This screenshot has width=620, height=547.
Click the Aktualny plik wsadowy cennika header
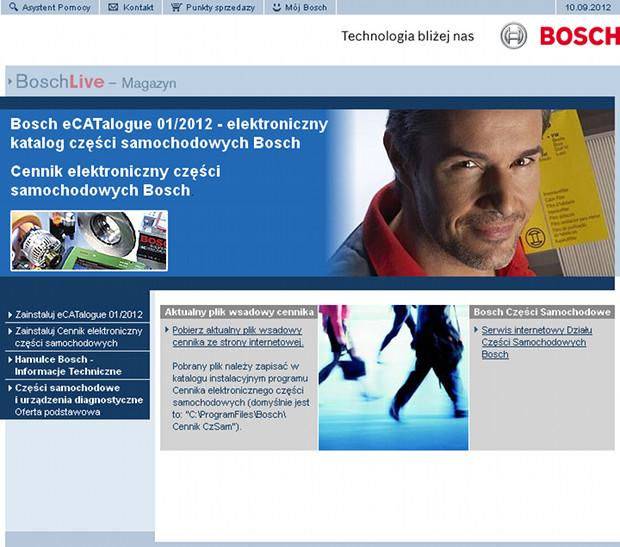point(239,312)
